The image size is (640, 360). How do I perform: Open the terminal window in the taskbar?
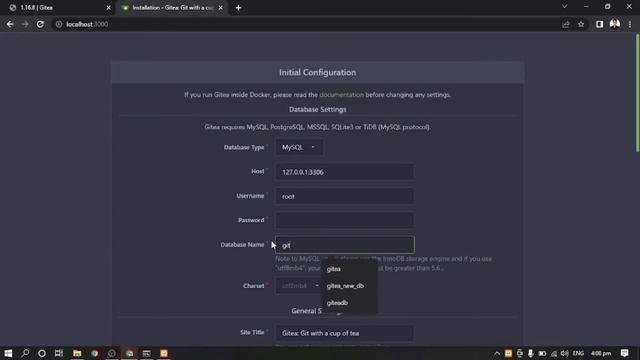tap(147, 353)
